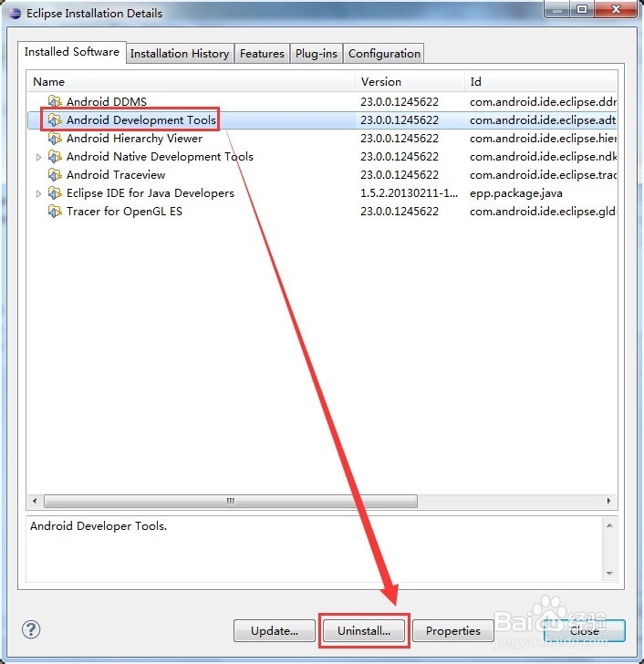Screen dimensions: 644x664
Task: Open Properties for selected software
Action: pos(453,630)
